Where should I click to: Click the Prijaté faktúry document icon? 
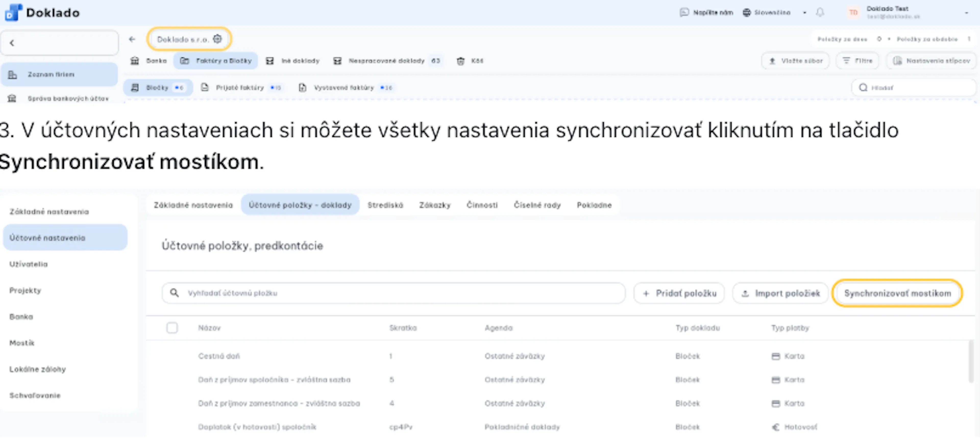205,88
